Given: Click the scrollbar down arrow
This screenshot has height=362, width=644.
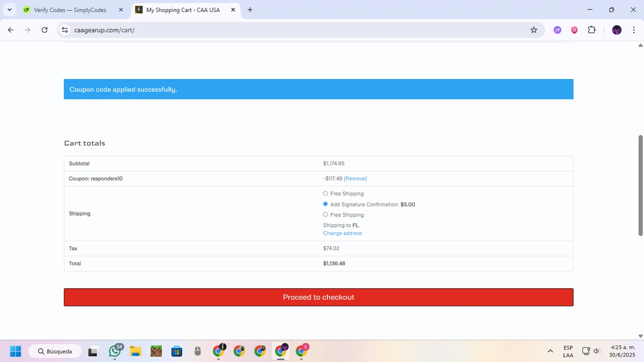Looking at the screenshot, I should pyautogui.click(x=641, y=336).
